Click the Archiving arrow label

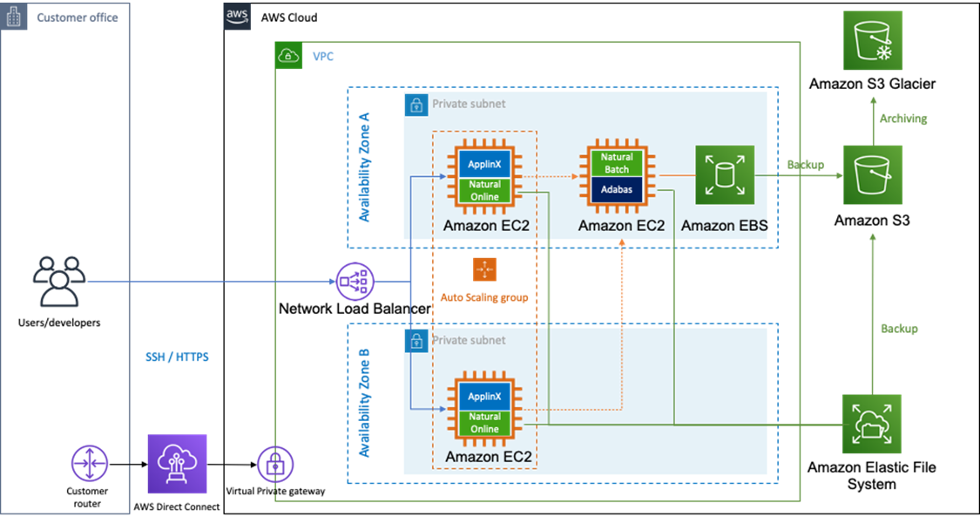point(903,119)
